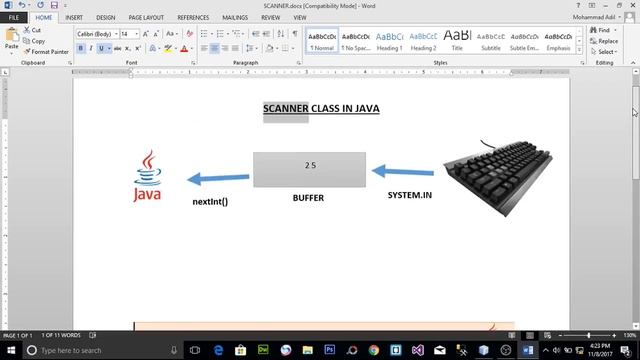Viewport: 640px width, 360px height.
Task: Start a numbered list
Action: click(x=220, y=34)
